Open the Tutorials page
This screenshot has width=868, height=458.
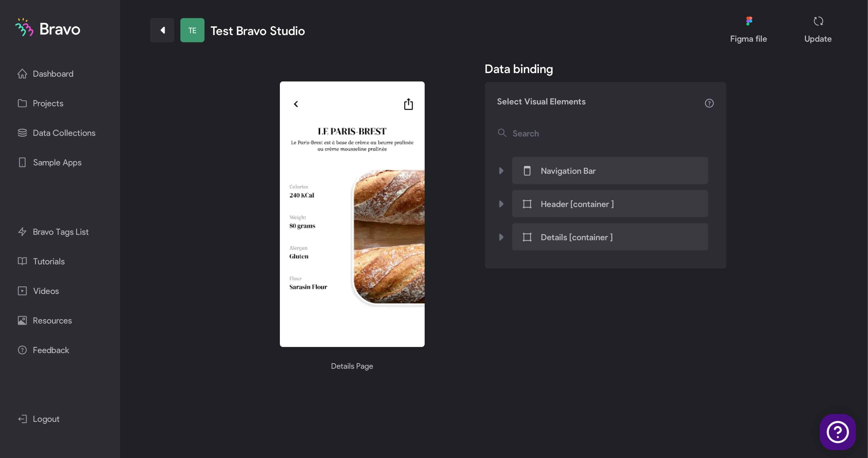pos(41,262)
